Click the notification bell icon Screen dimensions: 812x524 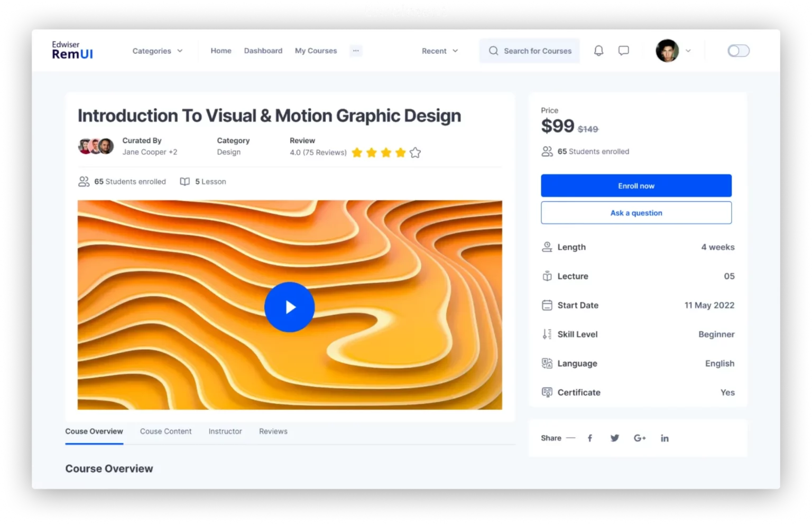598,51
